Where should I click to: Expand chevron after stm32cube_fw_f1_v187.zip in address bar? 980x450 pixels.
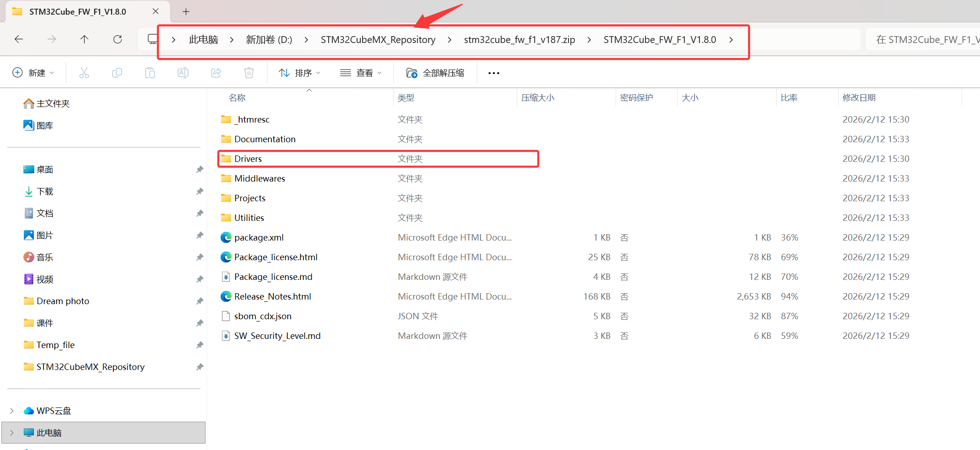[589, 40]
